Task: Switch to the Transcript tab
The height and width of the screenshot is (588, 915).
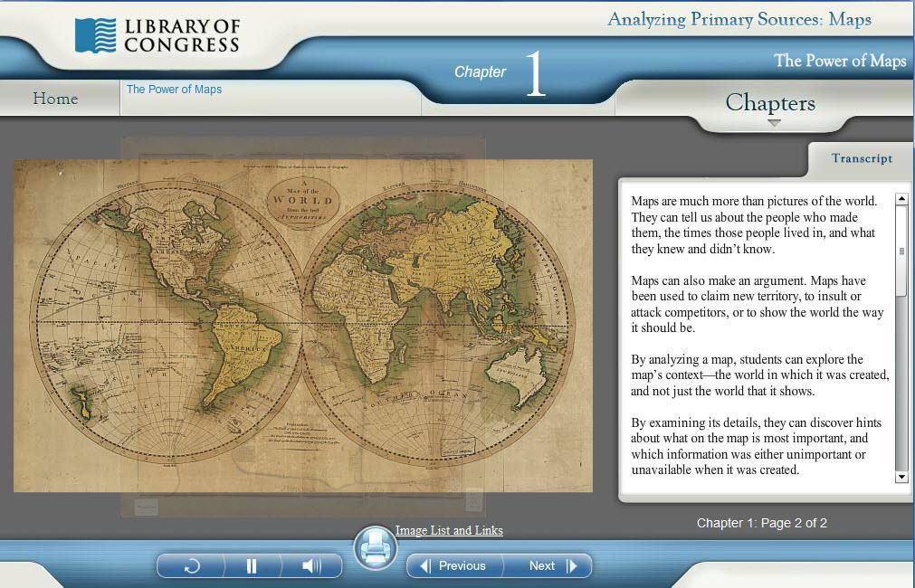Action: coord(862,158)
